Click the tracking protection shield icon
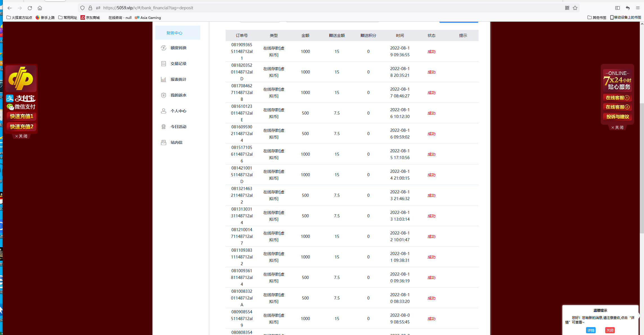This screenshot has width=644, height=335. point(82,8)
